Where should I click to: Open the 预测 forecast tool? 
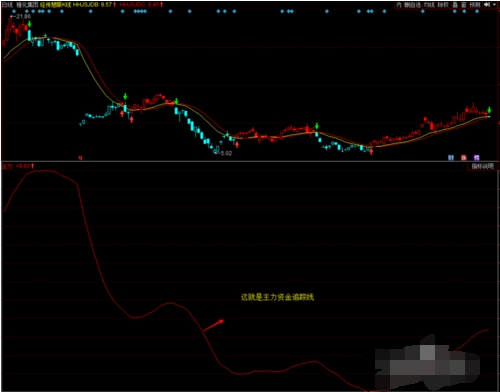tap(475, 5)
